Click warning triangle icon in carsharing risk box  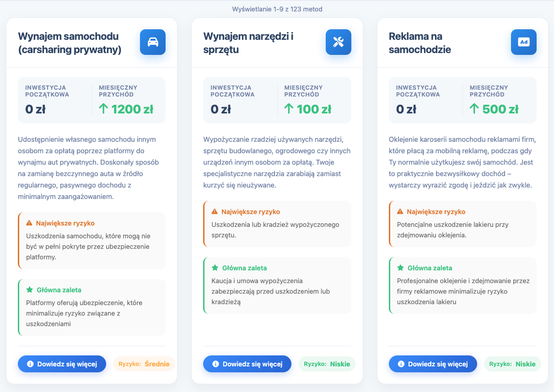click(30, 223)
